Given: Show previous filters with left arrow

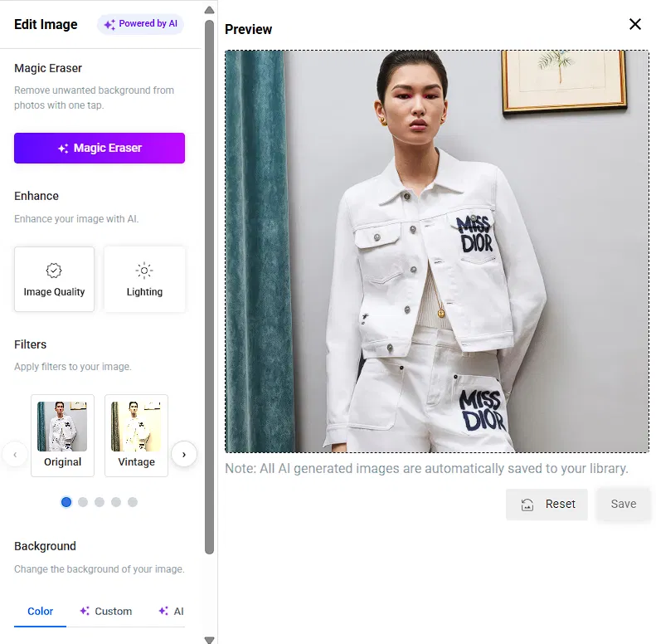Looking at the screenshot, I should [x=15, y=454].
